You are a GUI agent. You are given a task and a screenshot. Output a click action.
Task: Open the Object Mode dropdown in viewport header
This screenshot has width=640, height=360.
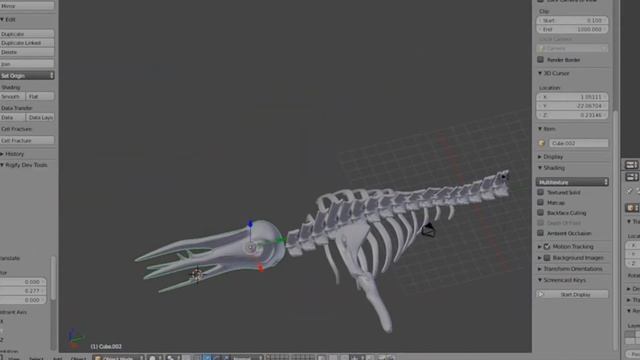tap(118, 358)
